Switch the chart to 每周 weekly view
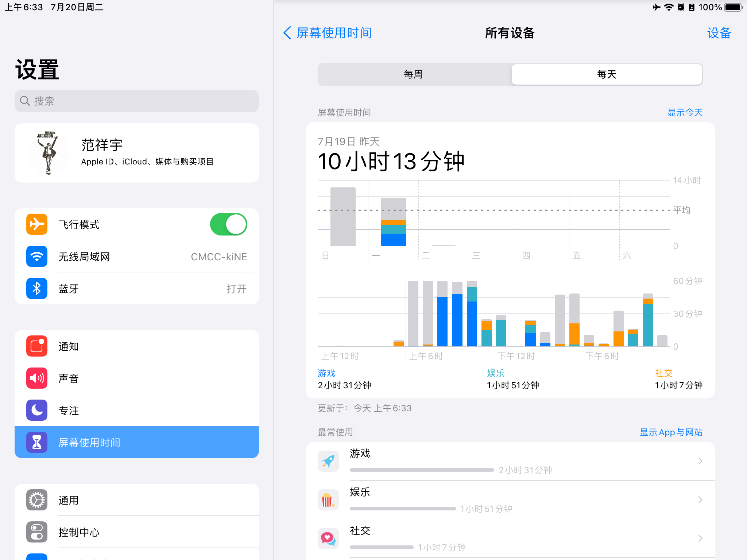Screen dimensions: 747x560 point(414,74)
